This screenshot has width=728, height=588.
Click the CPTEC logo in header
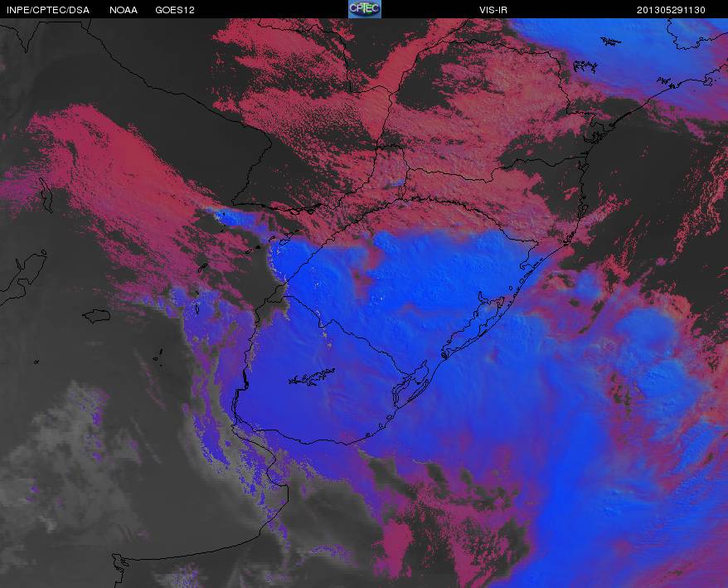[x=365, y=9]
